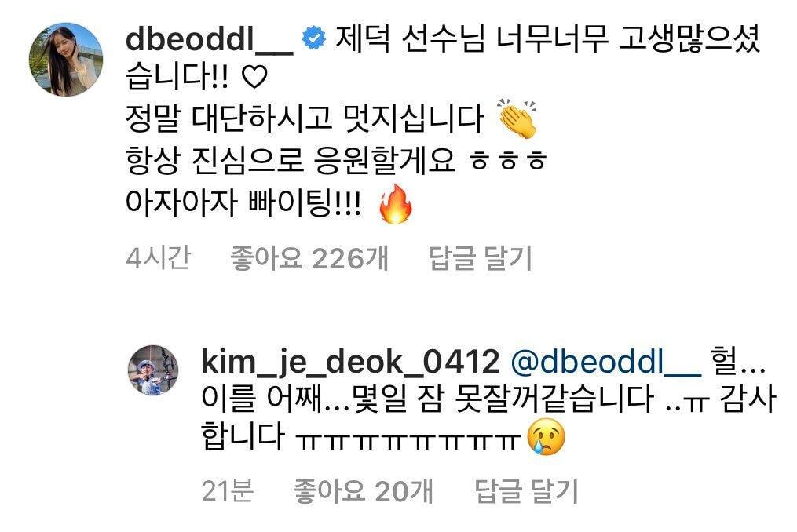Click the 4시간 timestamp
This screenshot has width=797, height=532.
tap(159, 257)
